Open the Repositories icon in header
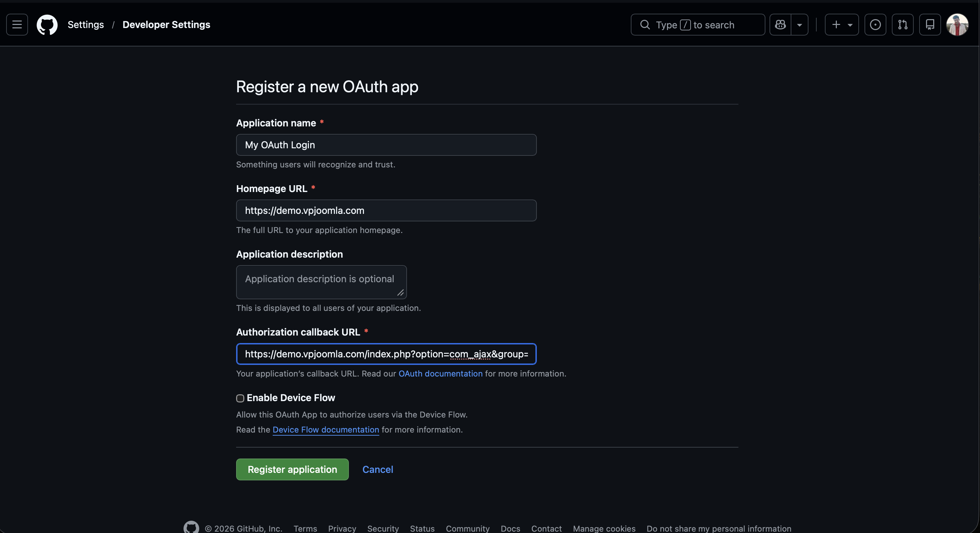Screen dimensions: 980x533 930,25
